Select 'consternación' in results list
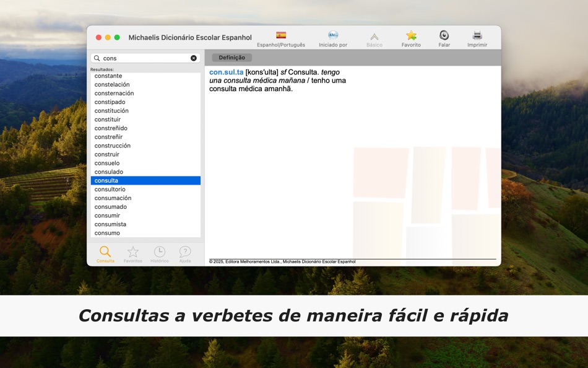Image resolution: width=588 pixels, height=368 pixels. (145, 93)
